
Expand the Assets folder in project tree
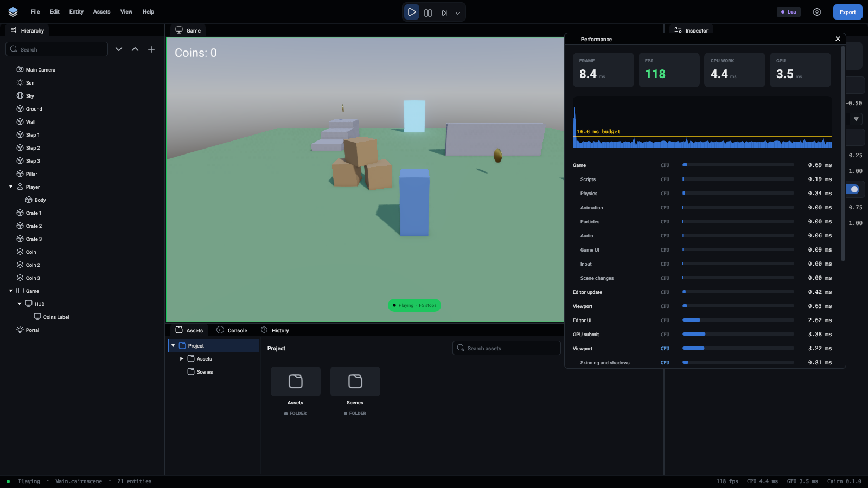tap(182, 358)
